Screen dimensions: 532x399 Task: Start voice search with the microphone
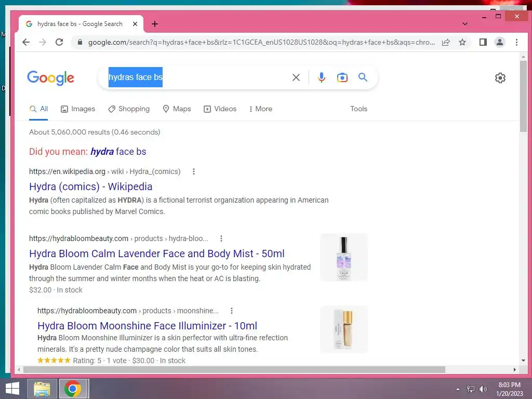tap(321, 77)
